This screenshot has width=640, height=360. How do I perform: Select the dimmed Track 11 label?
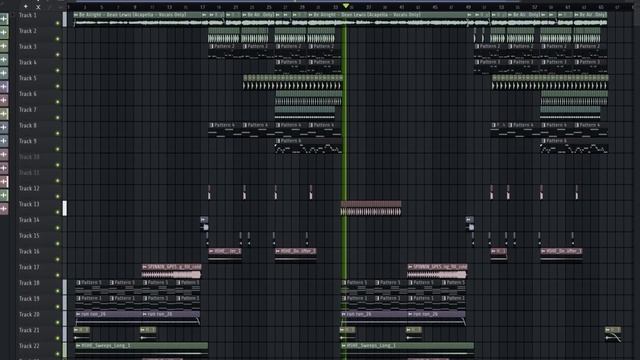click(29, 173)
